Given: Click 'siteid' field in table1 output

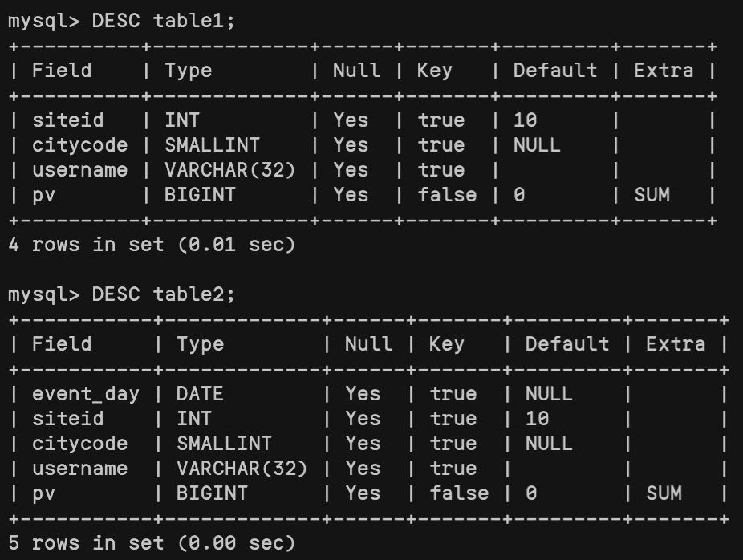Looking at the screenshot, I should [x=67, y=120].
